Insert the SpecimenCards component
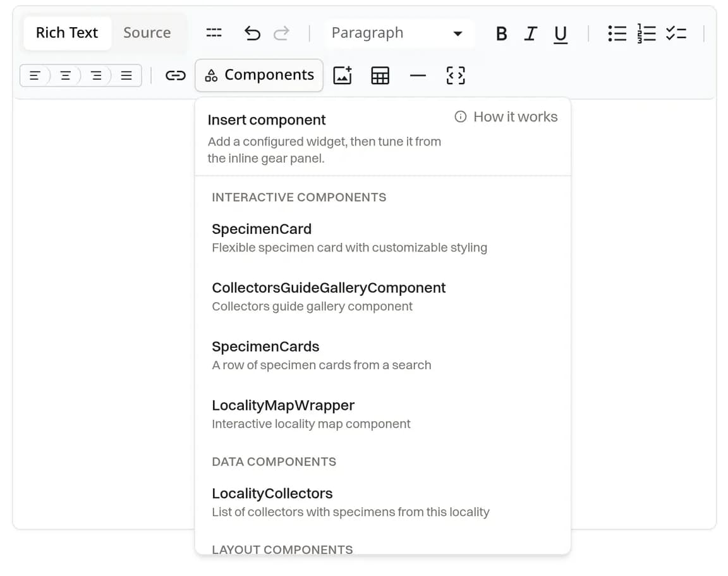 click(x=382, y=355)
